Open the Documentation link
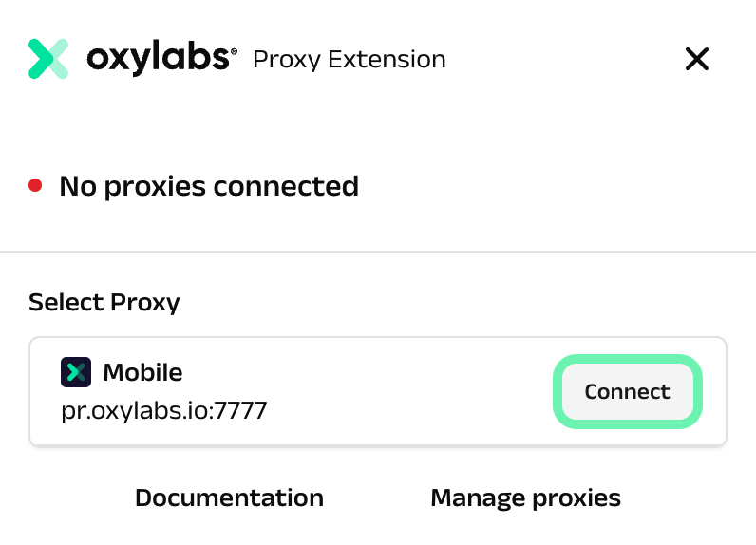This screenshot has height=545, width=756. pyautogui.click(x=229, y=498)
